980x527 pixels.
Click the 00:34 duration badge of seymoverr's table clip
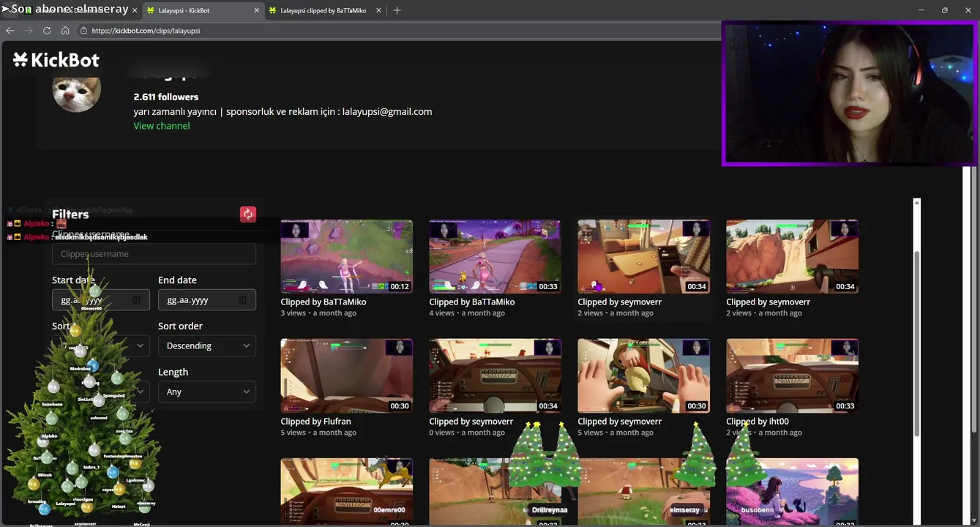pyautogui.click(x=696, y=286)
